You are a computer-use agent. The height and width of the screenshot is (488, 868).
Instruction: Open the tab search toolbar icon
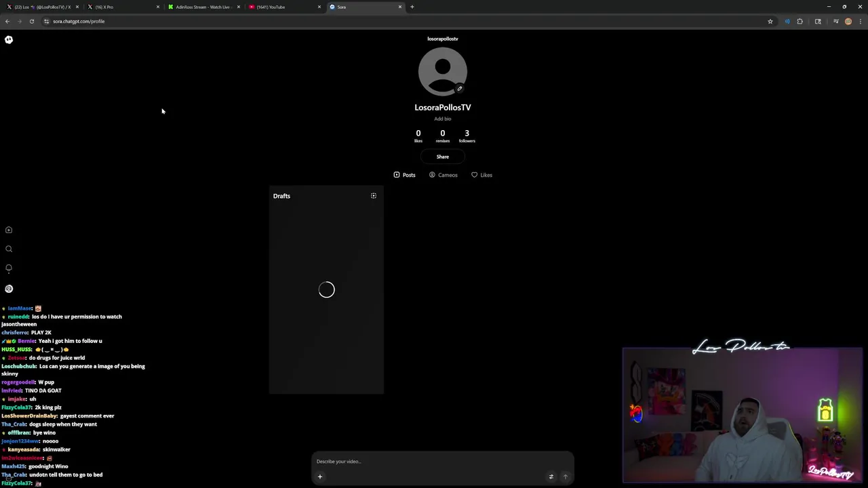pos(818,21)
